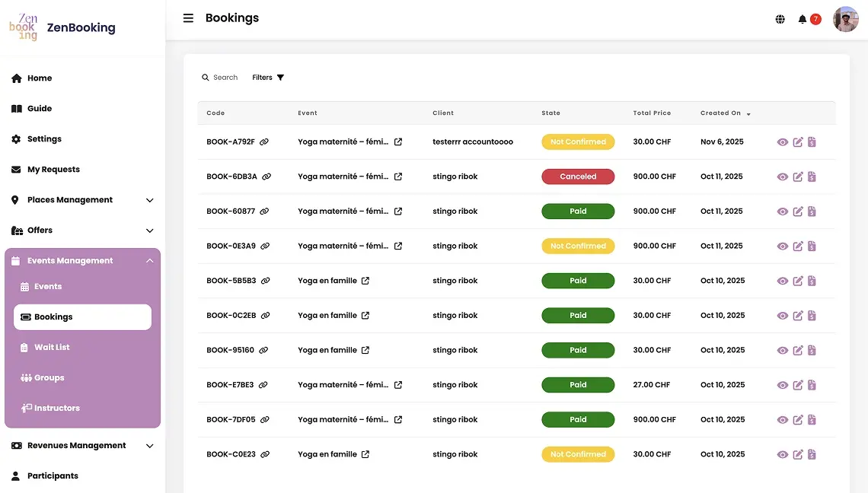View booking BOOK-6DB3A eye icon
This screenshot has width=868, height=493.
[x=782, y=177]
